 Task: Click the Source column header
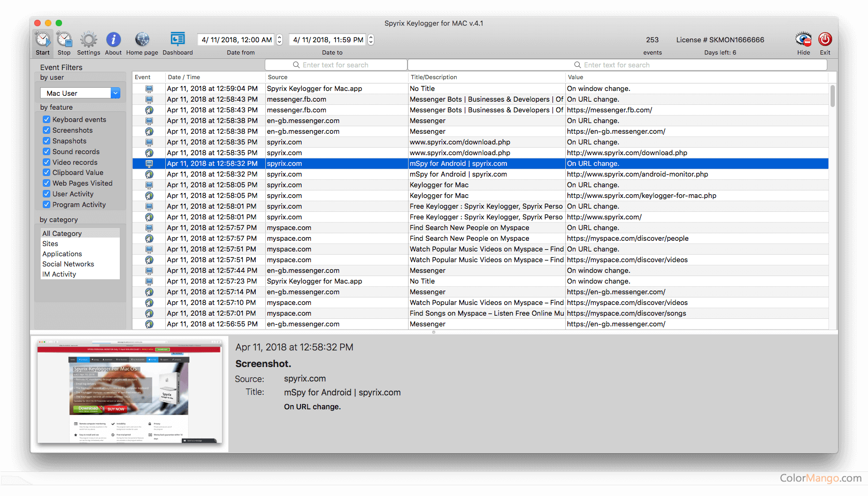pos(278,77)
